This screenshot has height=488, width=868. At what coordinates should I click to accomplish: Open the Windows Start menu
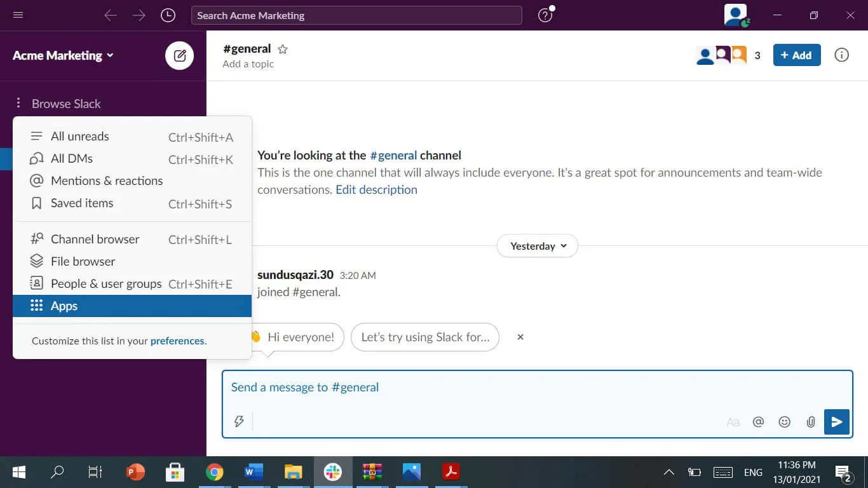(19, 472)
